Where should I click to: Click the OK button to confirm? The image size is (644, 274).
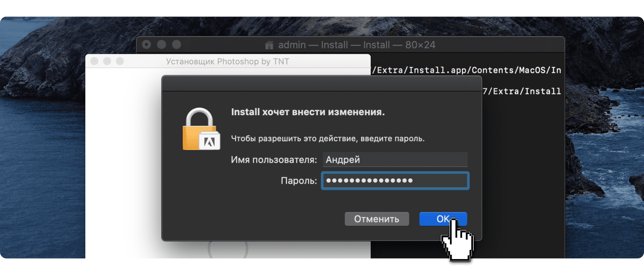coord(442,219)
